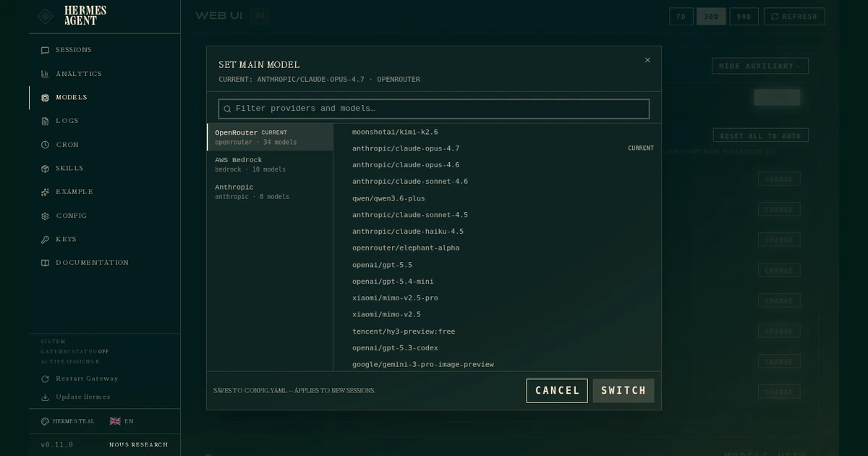Viewport: 868px width, 456px height.
Task: Click the Update Hermes download icon
Action: pos(45,397)
